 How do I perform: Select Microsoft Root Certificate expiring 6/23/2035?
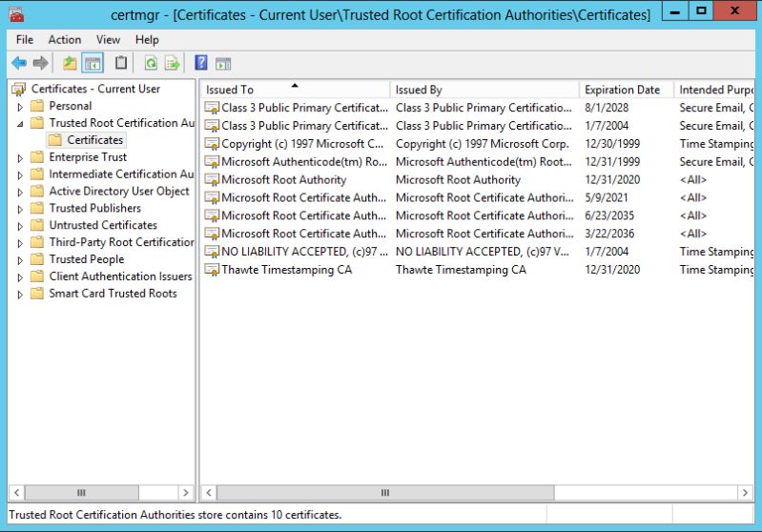click(x=477, y=215)
